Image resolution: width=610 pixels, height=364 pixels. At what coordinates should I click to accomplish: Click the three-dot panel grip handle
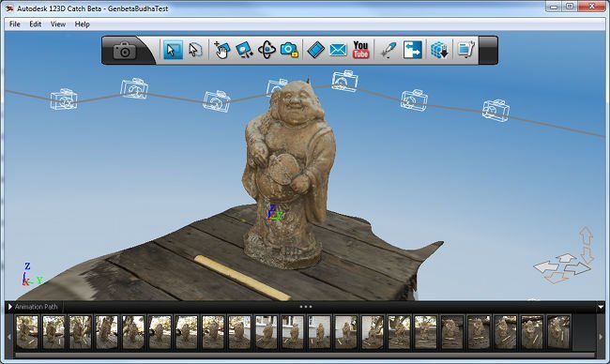point(306,307)
